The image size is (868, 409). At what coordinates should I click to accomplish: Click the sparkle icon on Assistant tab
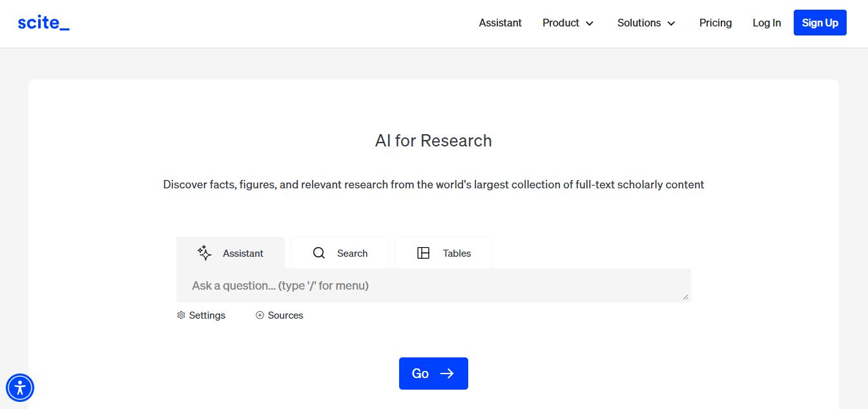point(205,253)
